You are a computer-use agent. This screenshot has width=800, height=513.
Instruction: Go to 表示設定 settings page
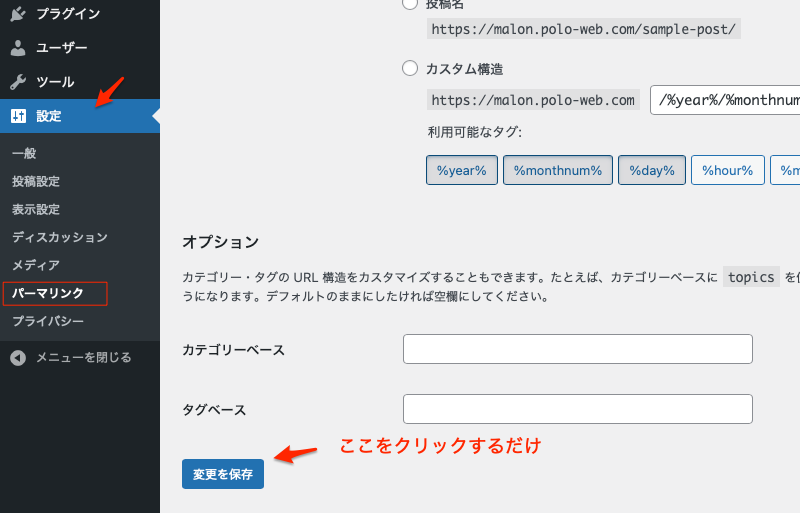click(36, 209)
